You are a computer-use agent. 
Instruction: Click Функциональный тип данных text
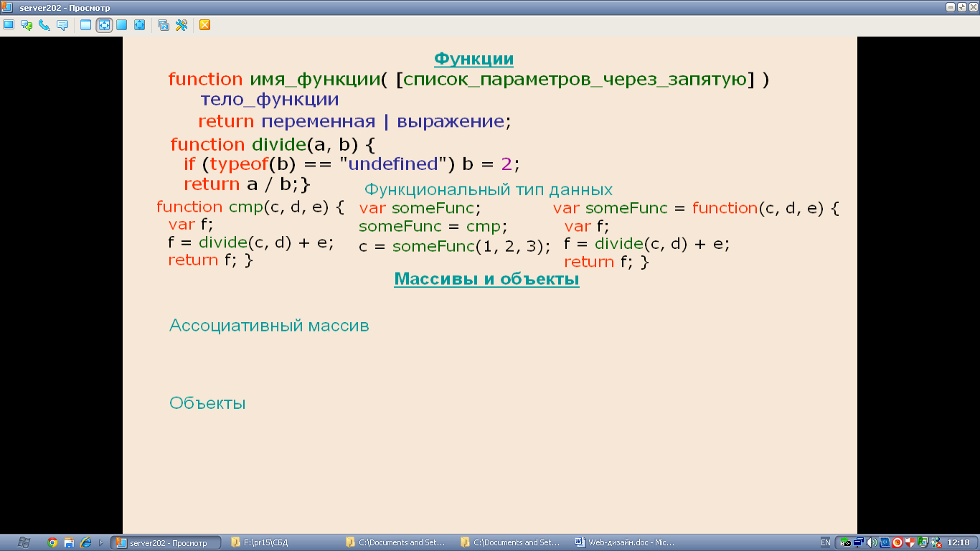click(489, 190)
